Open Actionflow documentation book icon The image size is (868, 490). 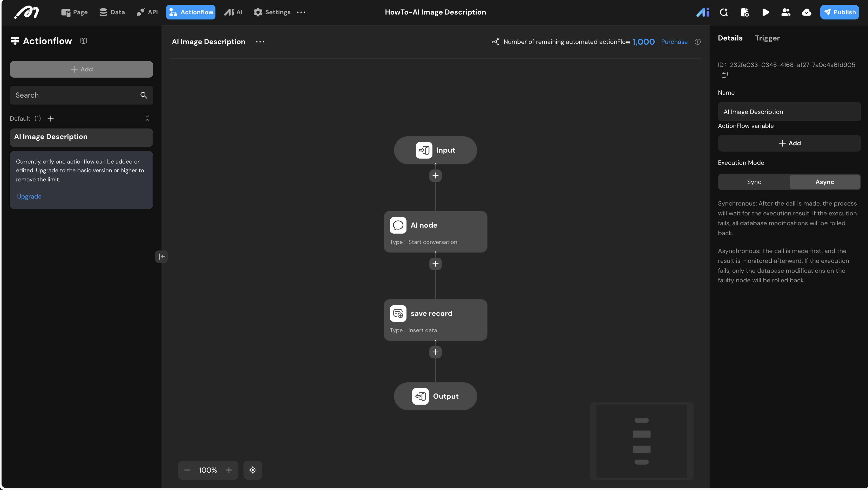pos(84,41)
